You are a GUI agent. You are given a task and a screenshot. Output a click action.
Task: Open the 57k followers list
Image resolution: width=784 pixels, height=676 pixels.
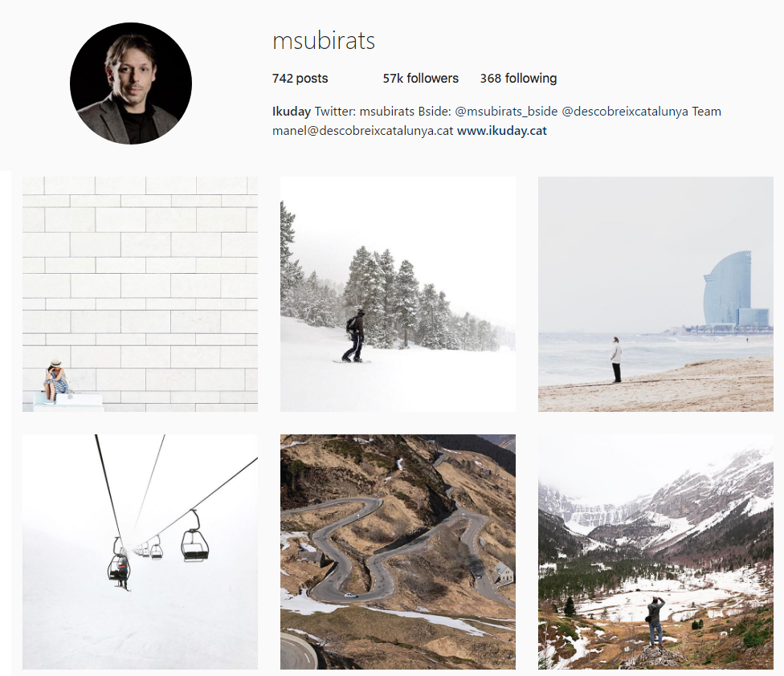click(x=420, y=79)
